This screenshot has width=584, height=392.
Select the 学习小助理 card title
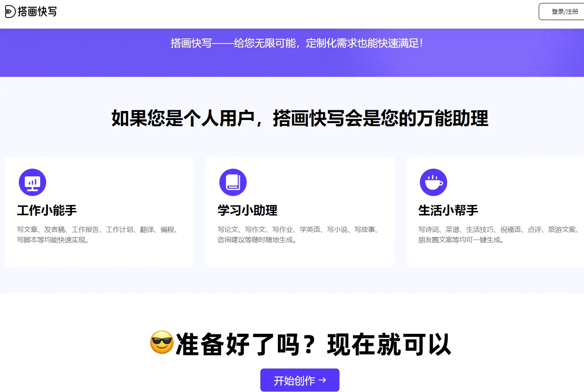pyautogui.click(x=248, y=210)
